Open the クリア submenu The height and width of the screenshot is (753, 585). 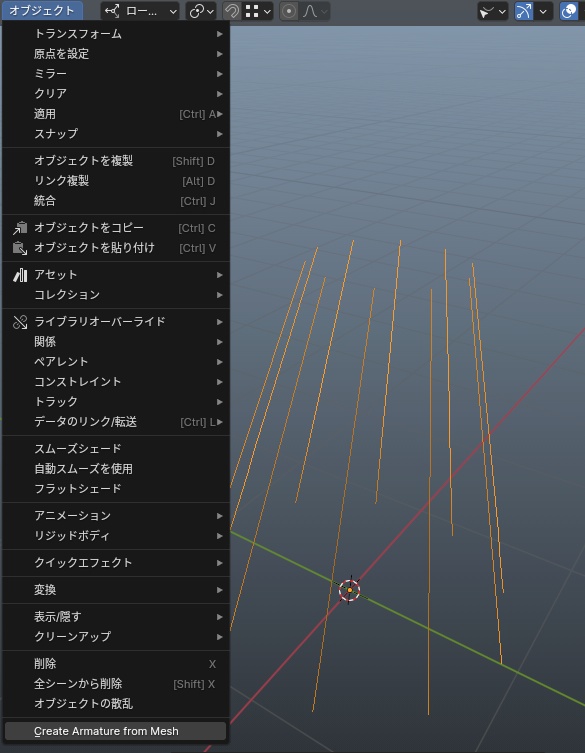click(x=116, y=94)
